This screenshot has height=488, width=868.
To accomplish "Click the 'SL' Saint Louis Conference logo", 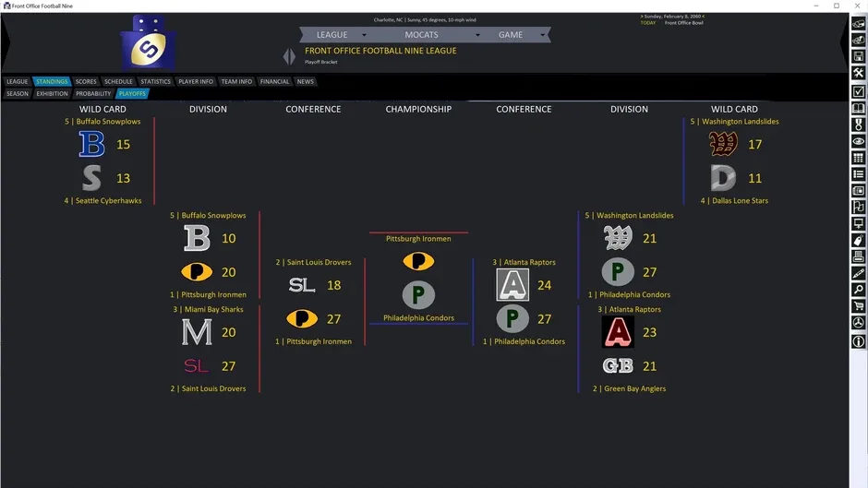I will (302, 285).
